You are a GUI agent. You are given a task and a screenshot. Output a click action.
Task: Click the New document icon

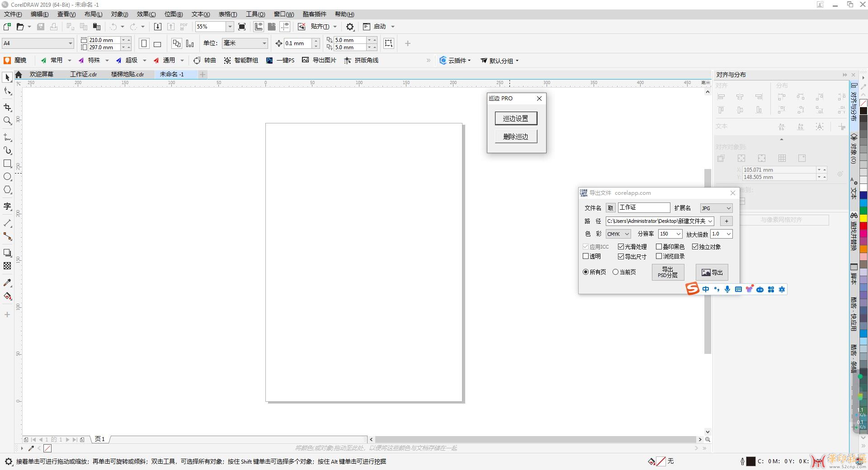(x=7, y=27)
